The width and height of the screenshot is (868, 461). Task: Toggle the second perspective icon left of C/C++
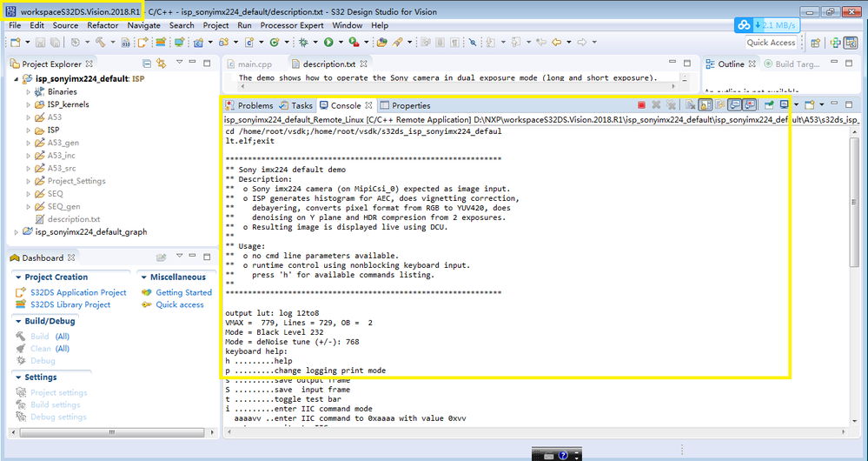point(835,43)
